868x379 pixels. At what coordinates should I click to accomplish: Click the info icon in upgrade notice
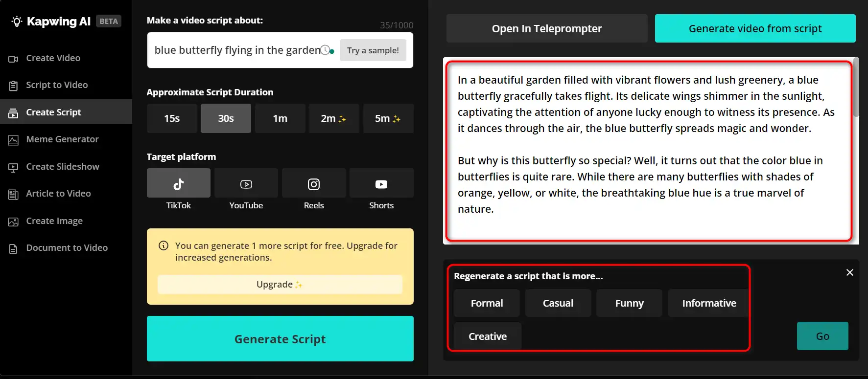tap(164, 245)
